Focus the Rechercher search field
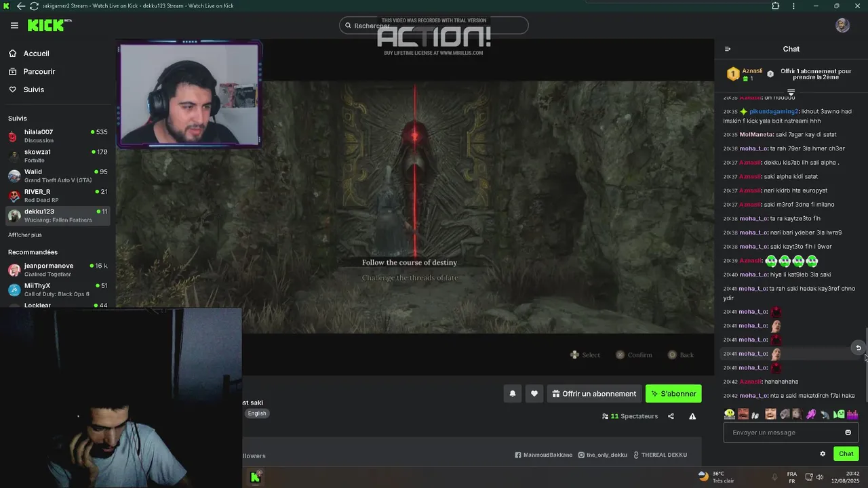The image size is (868, 488). click(434, 26)
